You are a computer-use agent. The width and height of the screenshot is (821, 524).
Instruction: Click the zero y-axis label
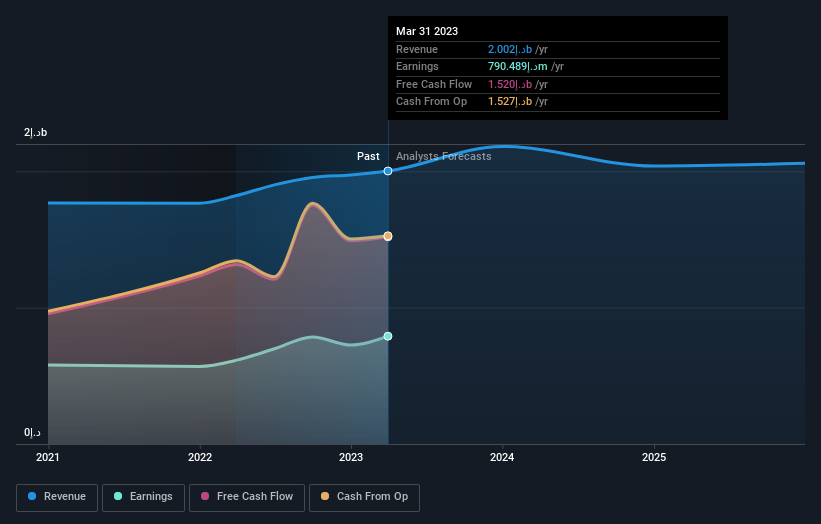pyautogui.click(x=32, y=432)
